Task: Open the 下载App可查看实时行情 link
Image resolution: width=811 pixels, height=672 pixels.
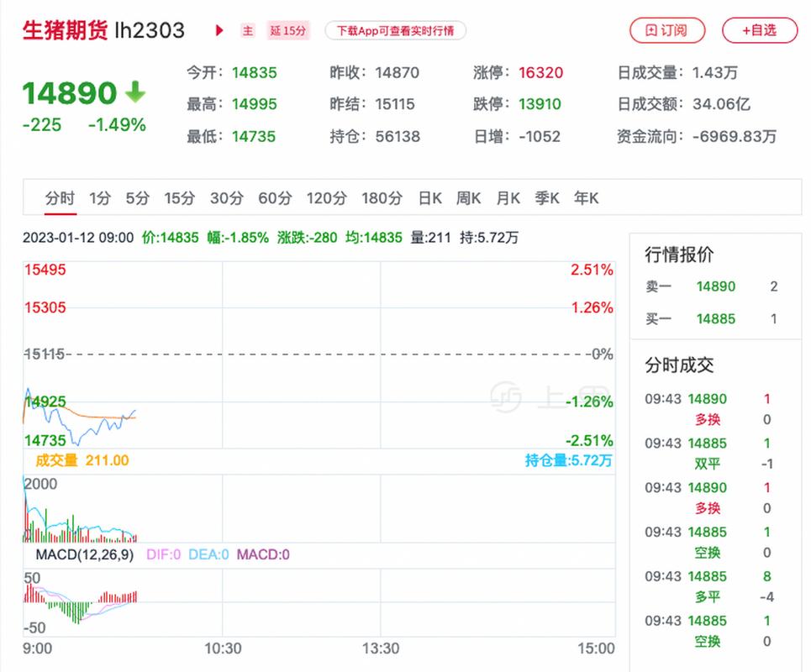Action: click(395, 30)
